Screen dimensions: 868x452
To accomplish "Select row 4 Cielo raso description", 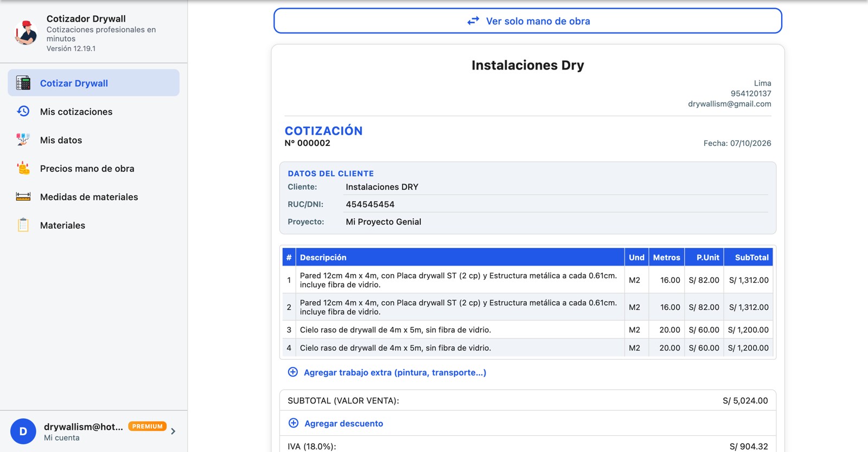I will pos(459,348).
